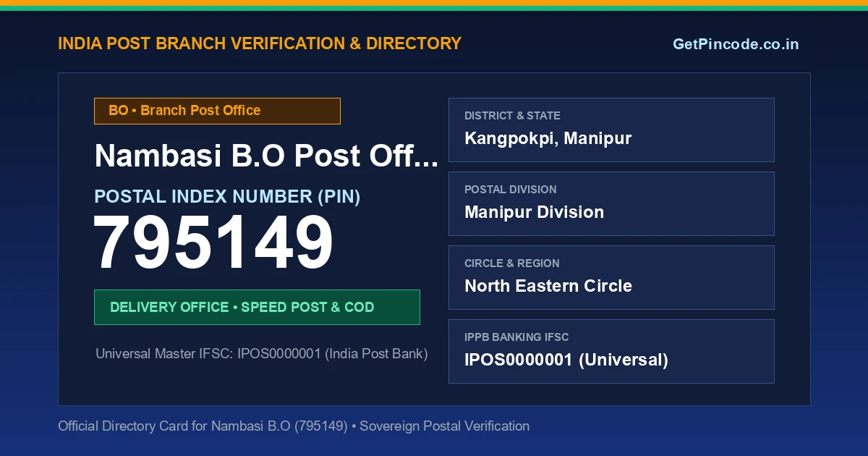Click the Nambasi B.O Post Office title
Viewport: 868px width, 456px height.
click(266, 156)
